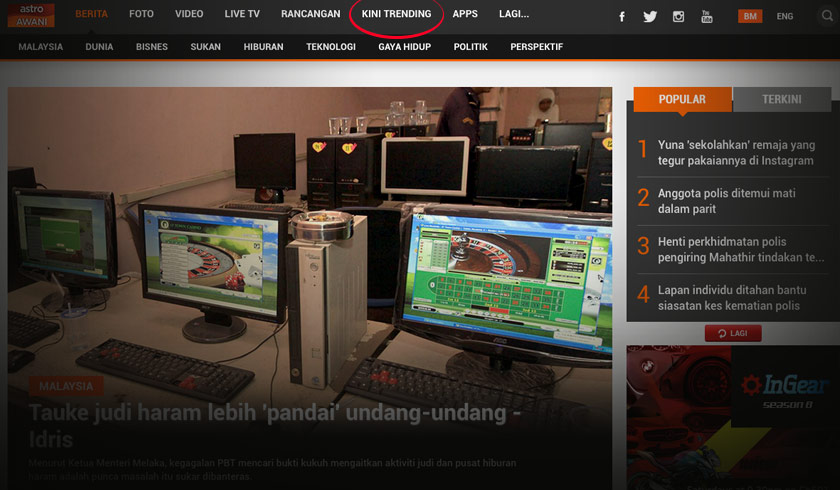Image resolution: width=840 pixels, height=490 pixels.
Task: Open article Anggota polis ditemui mati
Action: tap(726, 201)
